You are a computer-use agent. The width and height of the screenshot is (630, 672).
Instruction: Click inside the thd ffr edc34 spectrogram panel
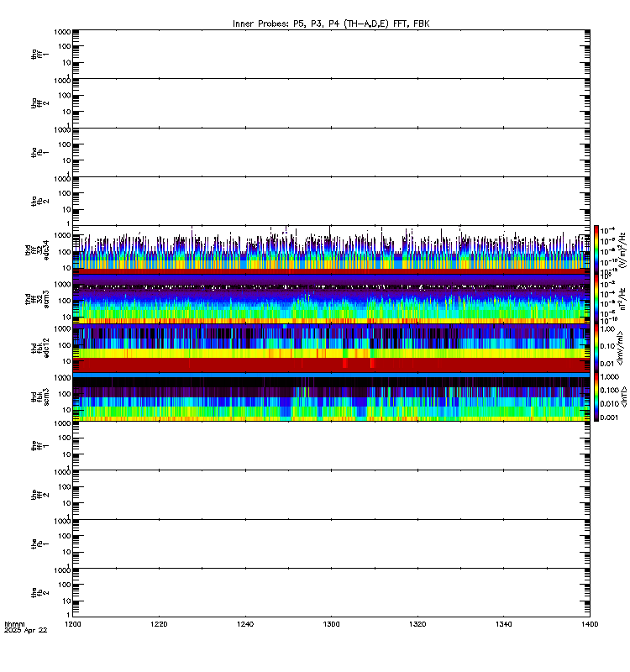pos(331,249)
